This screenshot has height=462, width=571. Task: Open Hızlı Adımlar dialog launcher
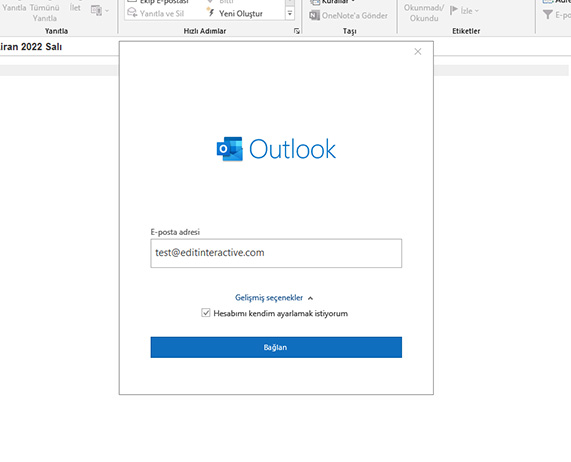coord(297,31)
